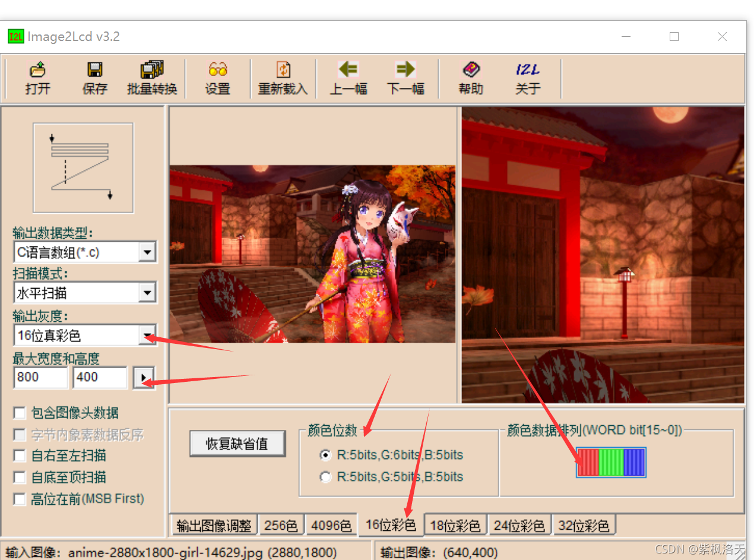754x560 pixels.
Task: Switch to the 32位彩色 tab
Action: click(584, 526)
